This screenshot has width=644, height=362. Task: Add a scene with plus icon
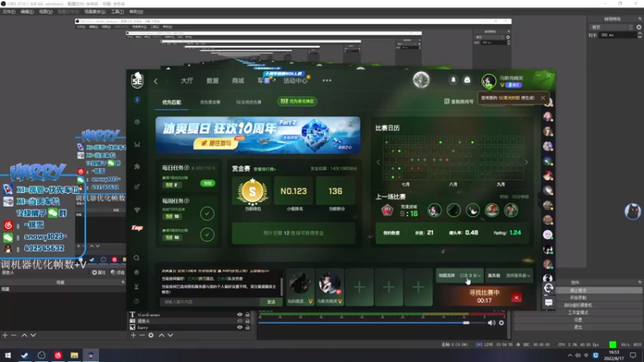5,335
